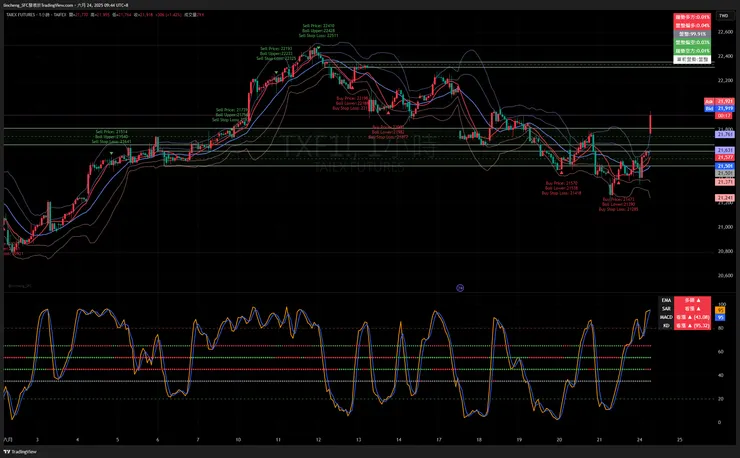
Task: Click the TradingView logo in the footer
Action: (20, 452)
